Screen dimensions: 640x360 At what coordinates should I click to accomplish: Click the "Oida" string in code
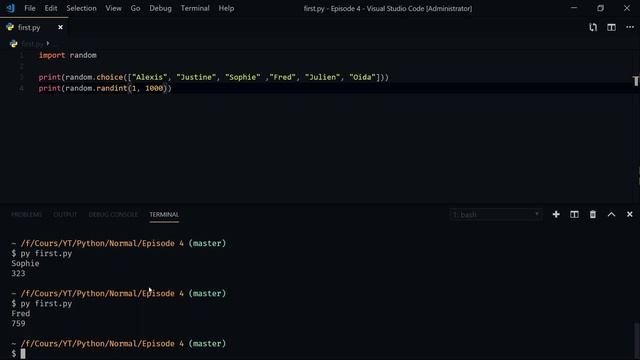(x=362, y=78)
